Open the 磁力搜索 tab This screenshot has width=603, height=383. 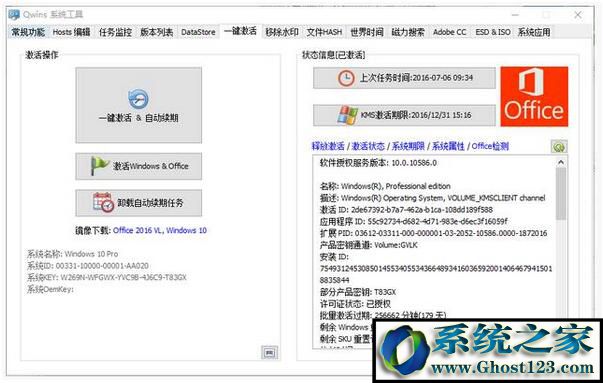[x=408, y=32]
